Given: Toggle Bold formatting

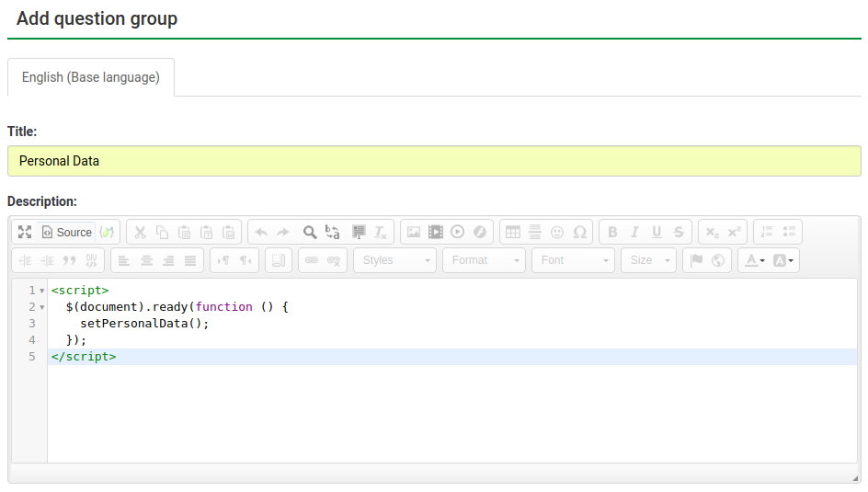Looking at the screenshot, I should coord(612,232).
